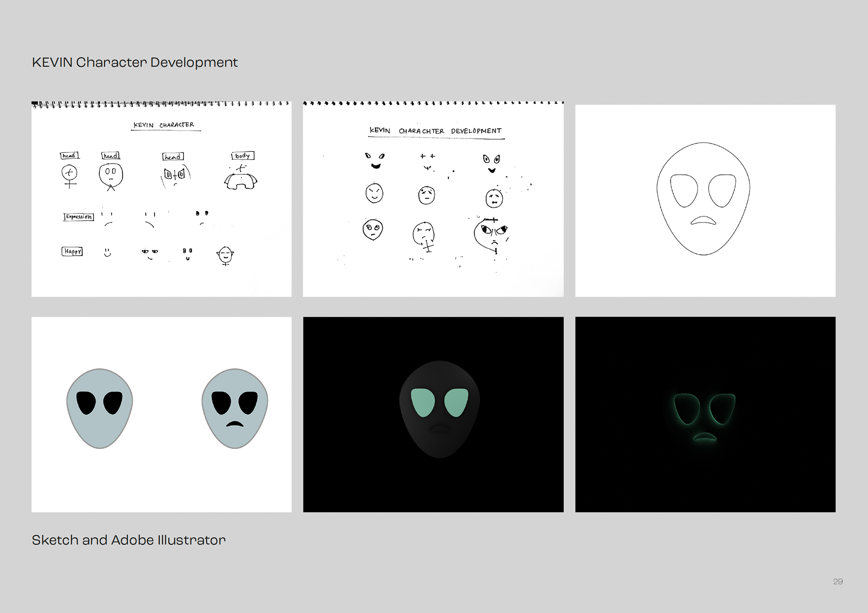Click the grey alien head with frown
Screen dimensions: 868x613
pos(235,409)
